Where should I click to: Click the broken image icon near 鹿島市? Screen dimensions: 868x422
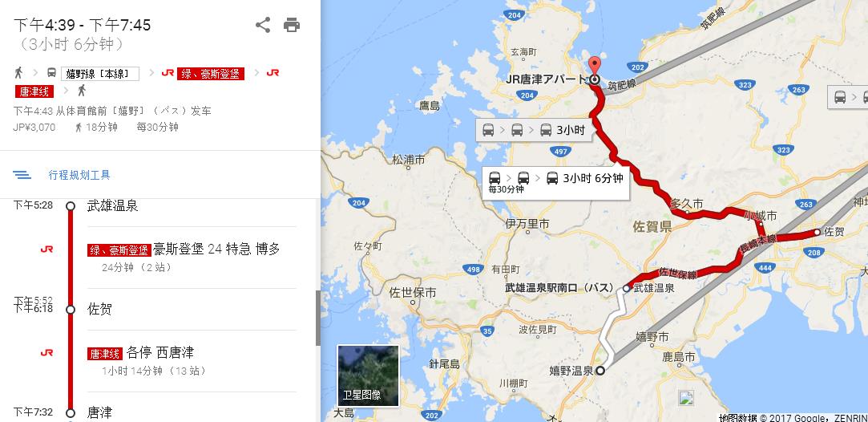tap(686, 398)
